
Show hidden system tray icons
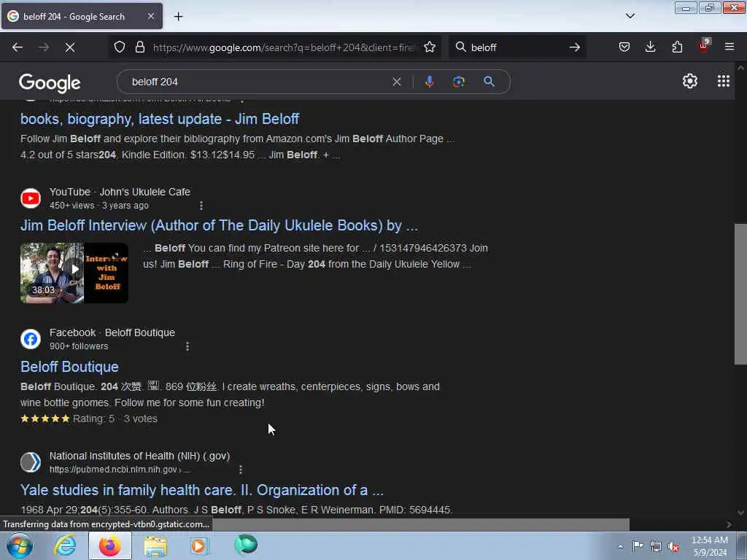coord(620,546)
